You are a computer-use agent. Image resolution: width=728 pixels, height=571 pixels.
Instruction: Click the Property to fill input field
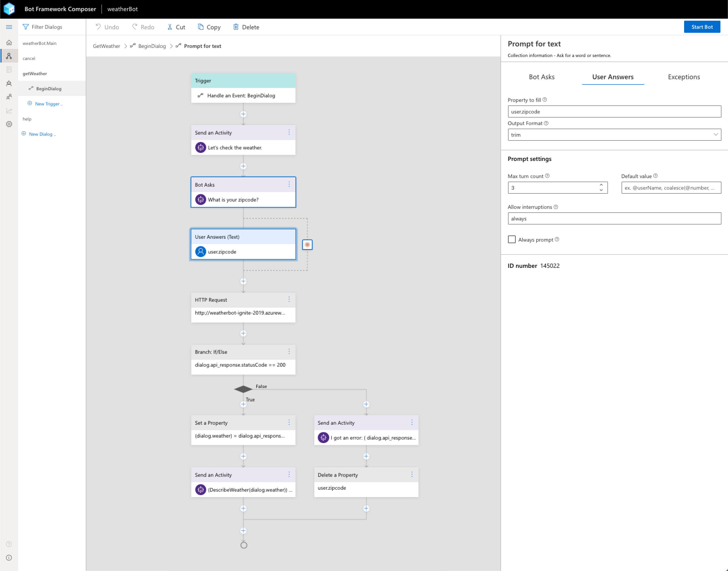tap(614, 111)
